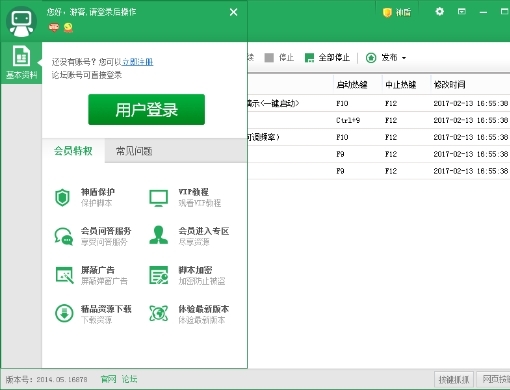Open settings gear in title bar
This screenshot has height=390, width=510.
tap(440, 12)
